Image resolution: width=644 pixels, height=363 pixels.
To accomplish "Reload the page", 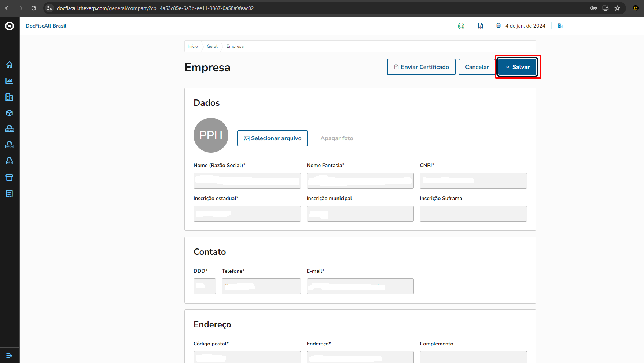I will click(x=34, y=8).
